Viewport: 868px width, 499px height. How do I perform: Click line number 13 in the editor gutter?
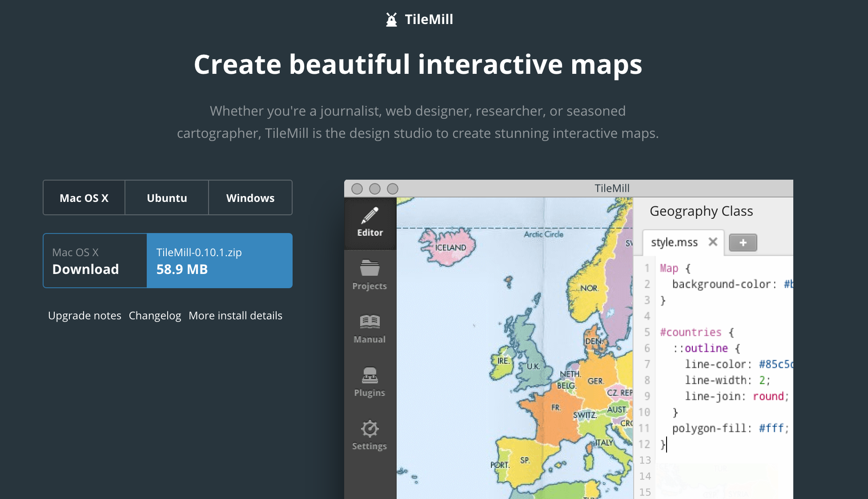click(645, 460)
